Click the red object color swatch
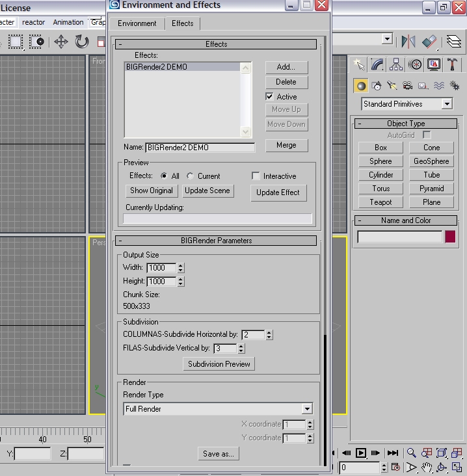The image size is (467, 476). click(x=450, y=237)
